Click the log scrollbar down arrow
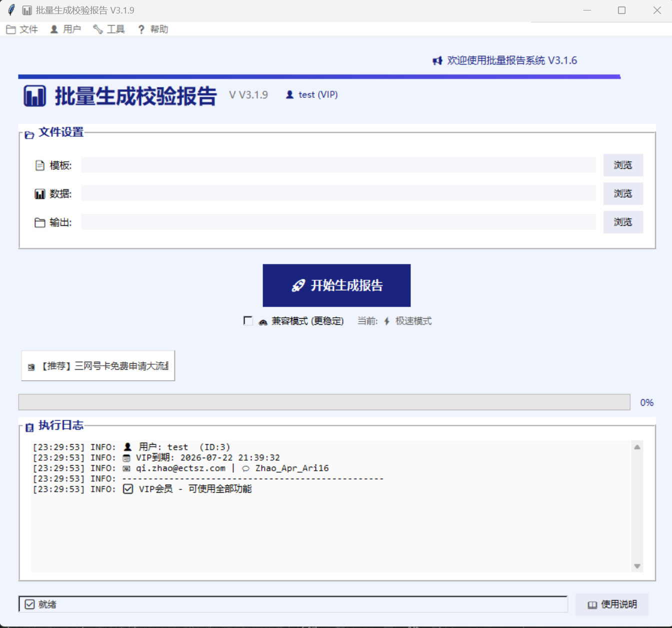672x628 pixels. pos(637,566)
